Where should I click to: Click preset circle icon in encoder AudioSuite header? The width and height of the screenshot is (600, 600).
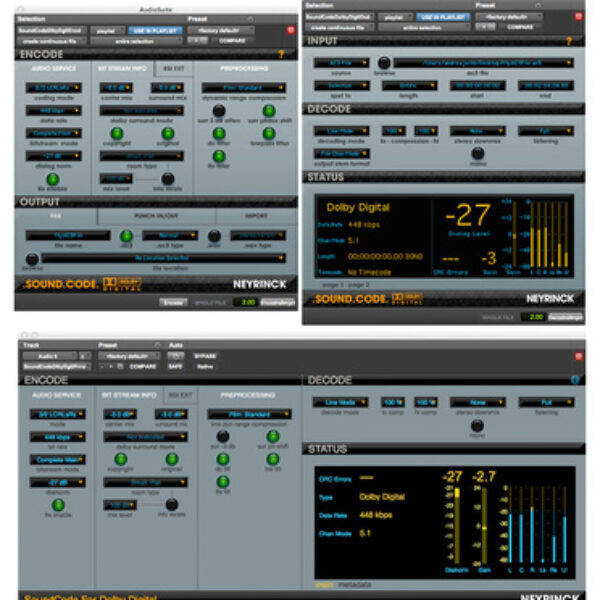(250, 19)
